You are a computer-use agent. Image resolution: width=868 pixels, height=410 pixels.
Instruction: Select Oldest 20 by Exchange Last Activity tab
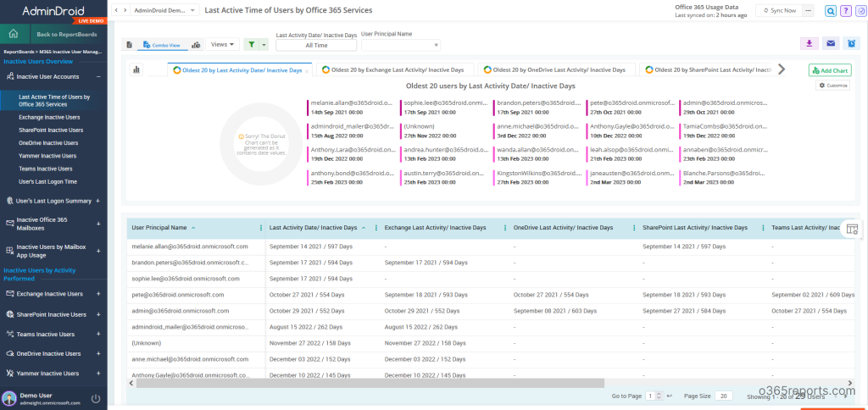[x=395, y=69]
